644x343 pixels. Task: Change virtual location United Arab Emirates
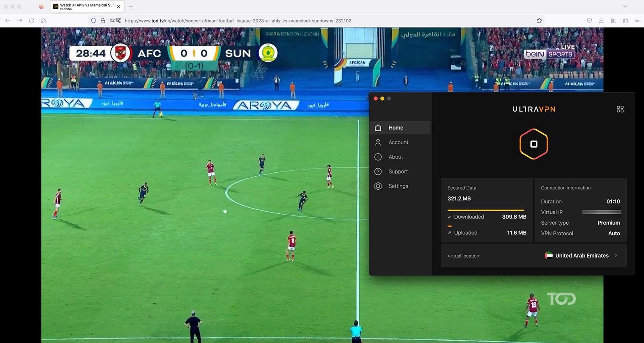coord(534,256)
